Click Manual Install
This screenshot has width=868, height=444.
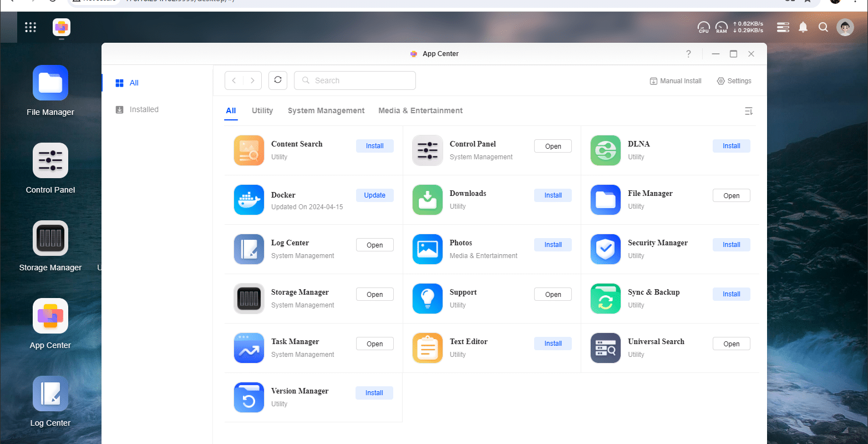(676, 81)
